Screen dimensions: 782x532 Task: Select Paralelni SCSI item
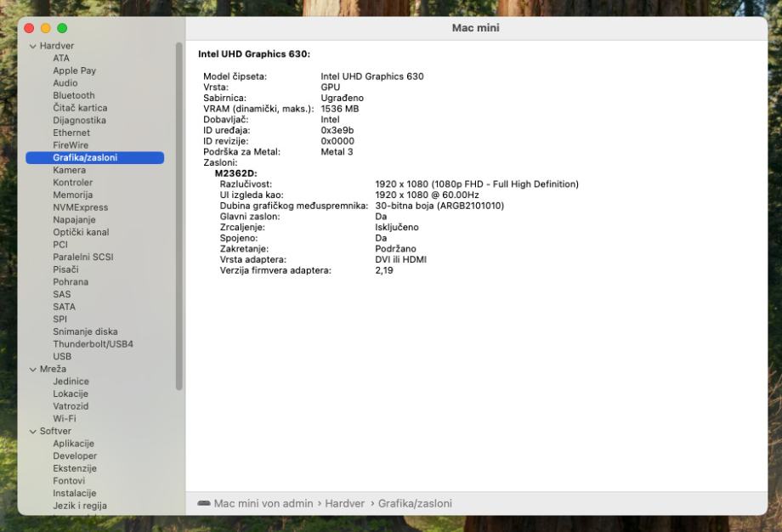[x=83, y=258]
